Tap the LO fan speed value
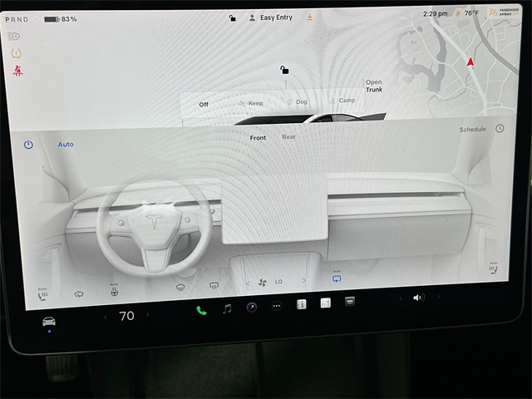This screenshot has height=399, width=532. [278, 282]
